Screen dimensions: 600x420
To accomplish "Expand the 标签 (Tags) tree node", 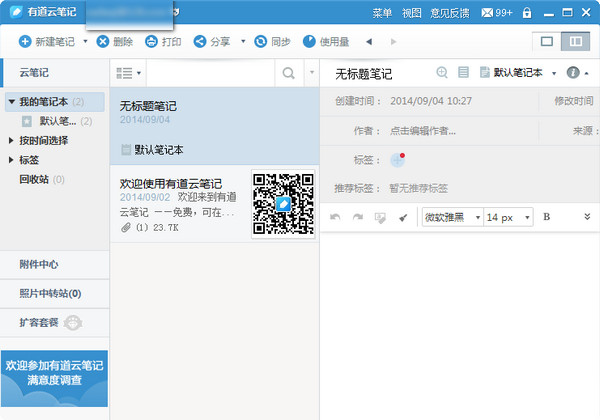I will 11,160.
